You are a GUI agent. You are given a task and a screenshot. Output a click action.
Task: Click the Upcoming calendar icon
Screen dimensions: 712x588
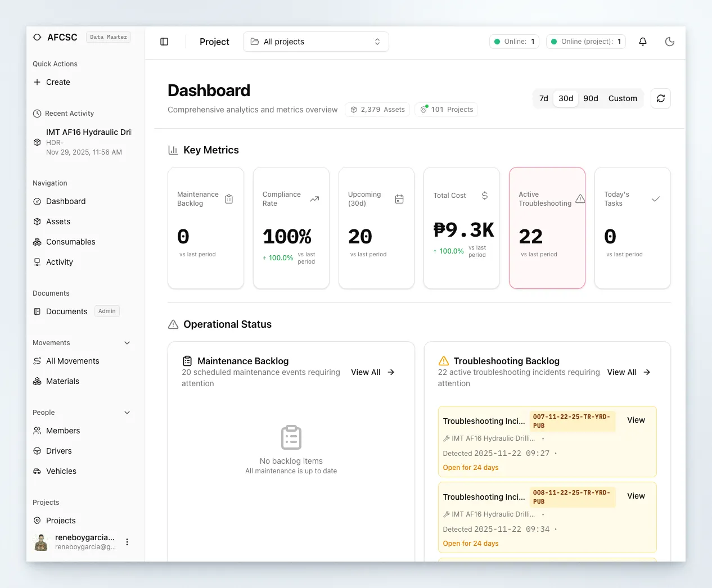399,199
